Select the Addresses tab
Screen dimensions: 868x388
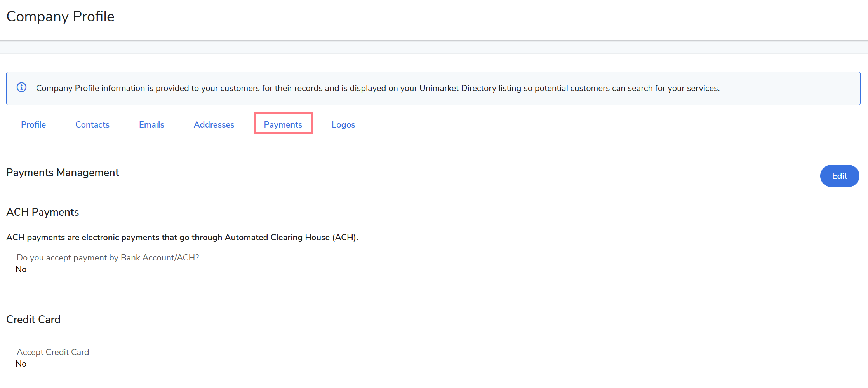pyautogui.click(x=214, y=125)
